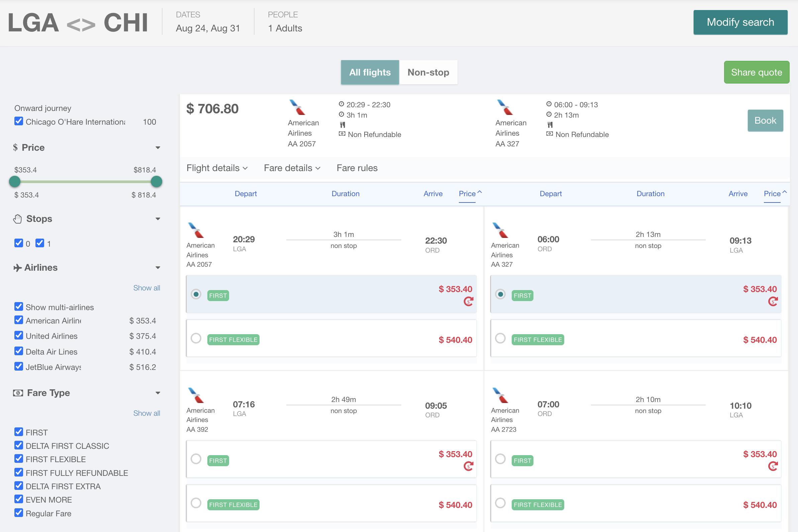Sort onward flights by Depart
798x532 pixels.
246,194
